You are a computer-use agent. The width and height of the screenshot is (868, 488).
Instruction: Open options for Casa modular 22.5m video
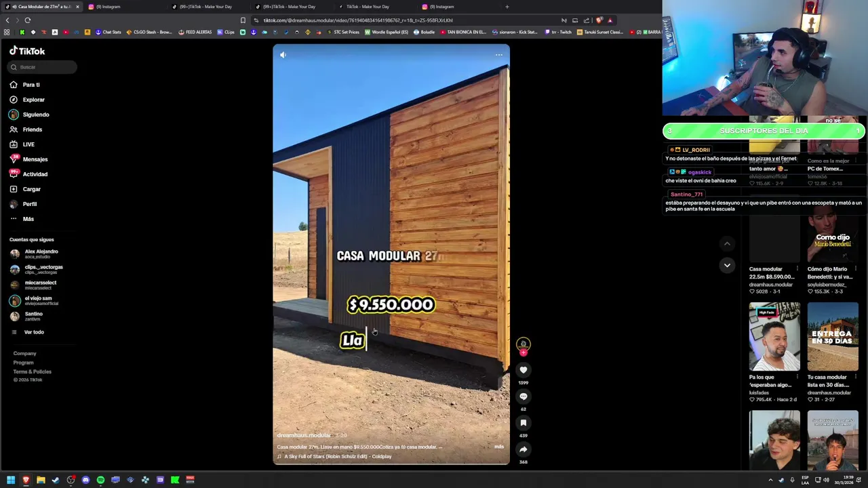point(797,269)
